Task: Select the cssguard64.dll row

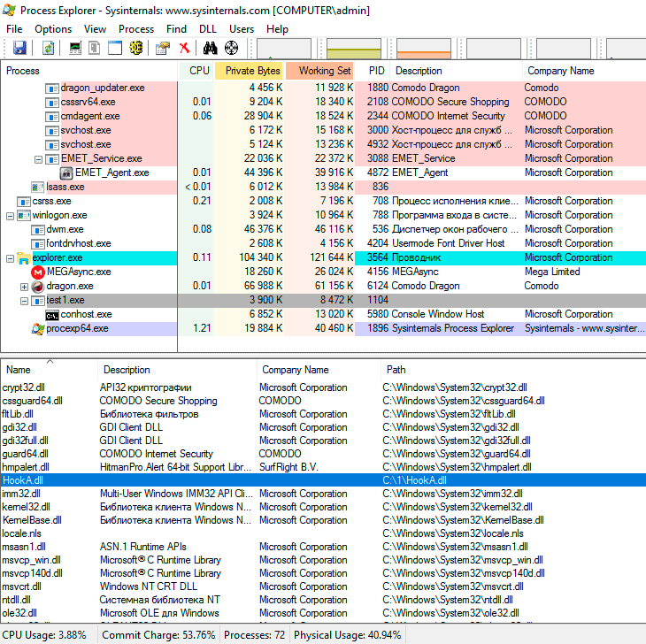Action: [x=323, y=401]
